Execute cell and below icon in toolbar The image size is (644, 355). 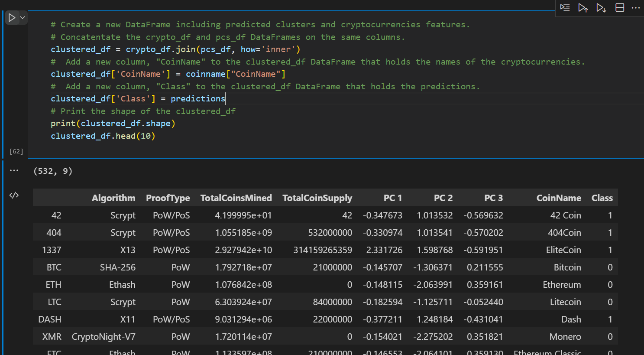pos(601,8)
